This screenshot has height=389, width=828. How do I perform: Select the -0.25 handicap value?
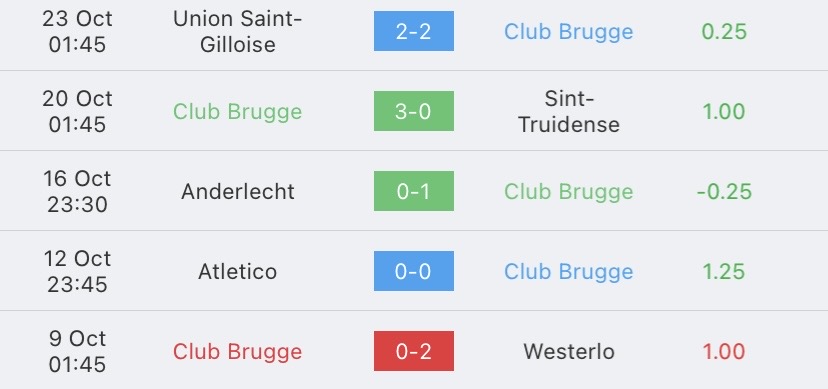point(724,191)
